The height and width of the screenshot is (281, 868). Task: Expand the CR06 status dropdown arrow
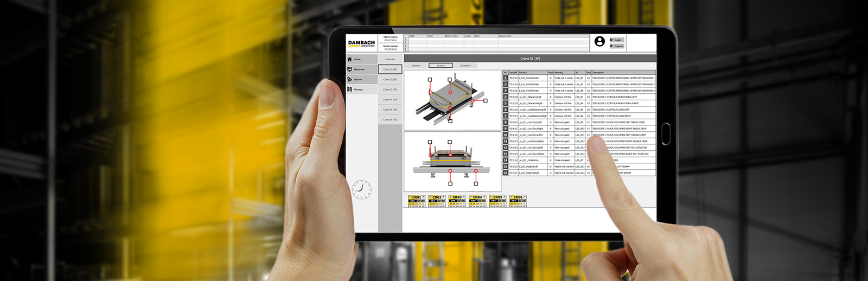click(525, 197)
